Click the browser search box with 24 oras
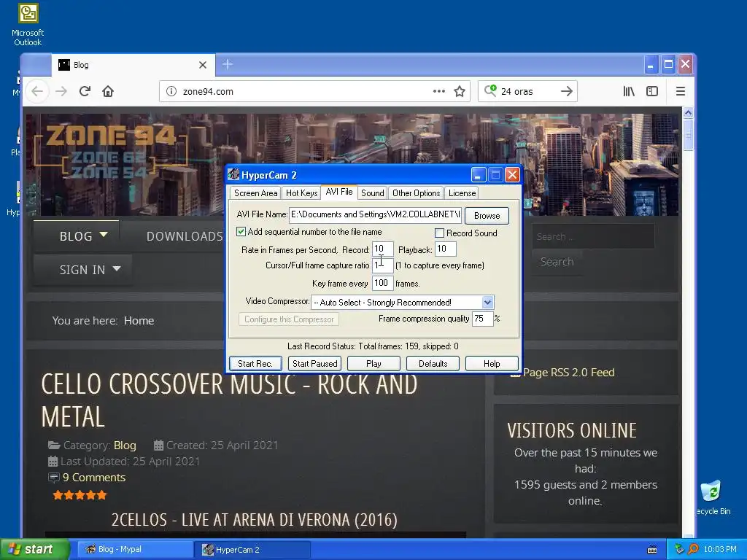The height and width of the screenshot is (560, 747). (528, 91)
